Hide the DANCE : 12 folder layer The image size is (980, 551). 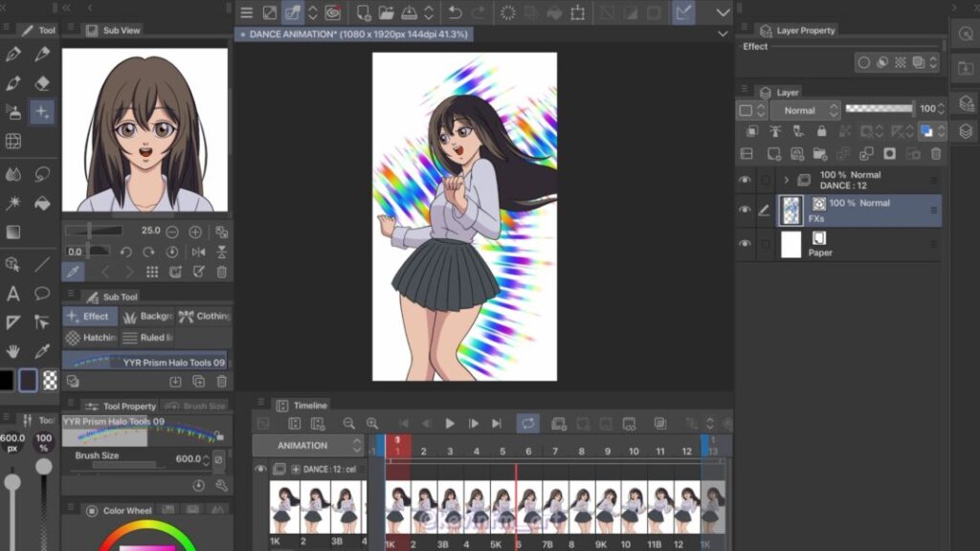745,180
